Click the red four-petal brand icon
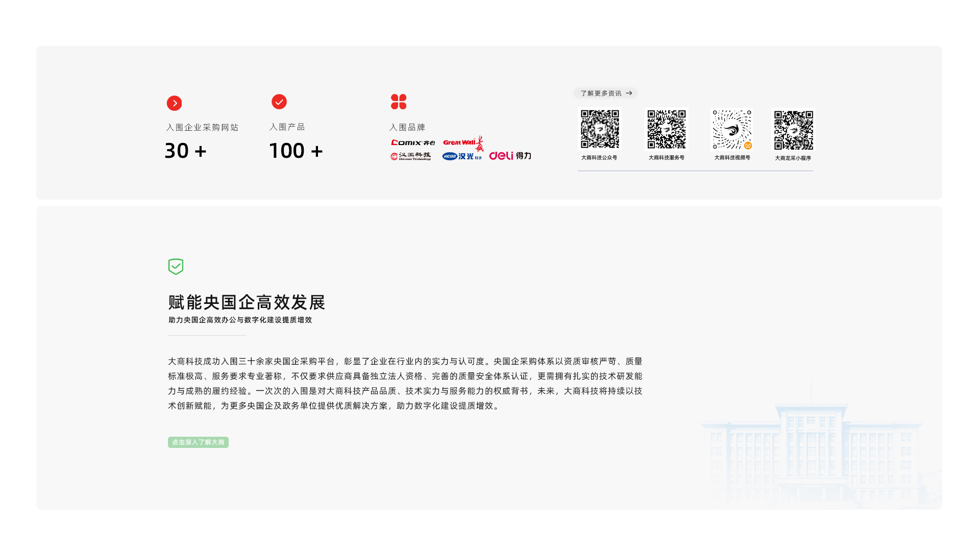 (x=398, y=102)
